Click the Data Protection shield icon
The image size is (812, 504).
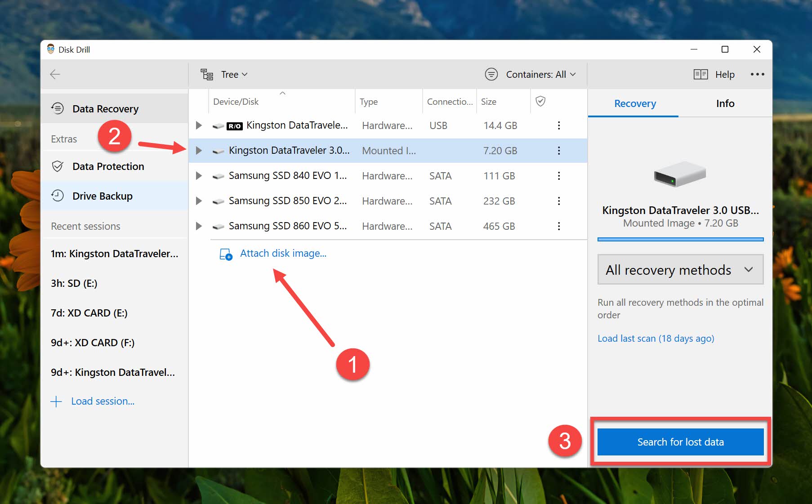click(x=58, y=166)
